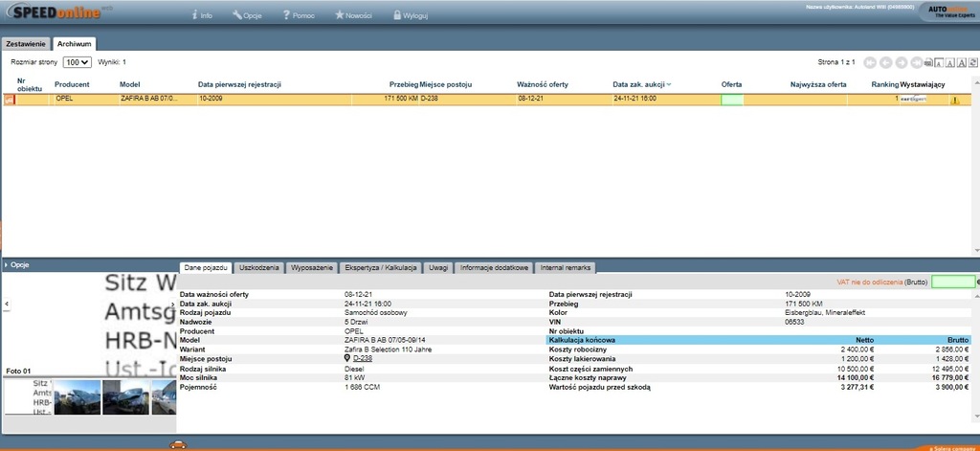Click the last page arrow icon
The width and height of the screenshot is (980, 451).
(917, 62)
